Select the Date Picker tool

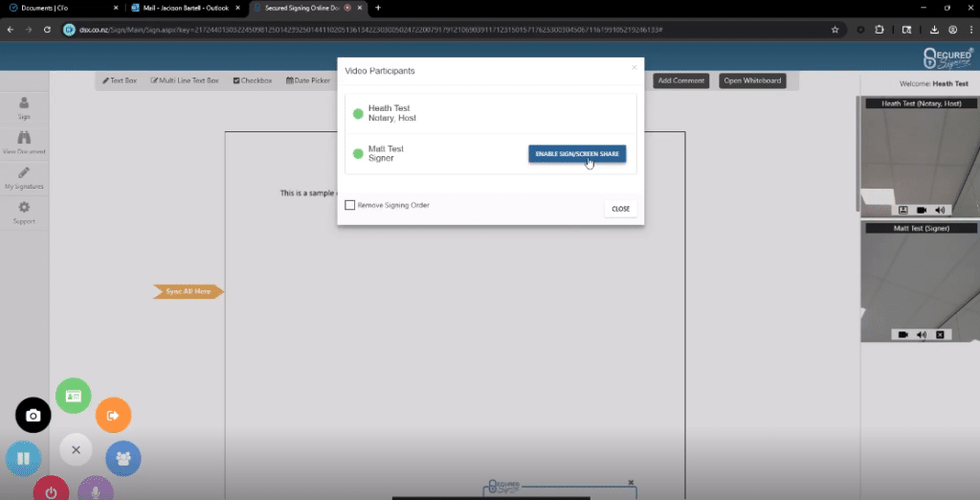307,80
